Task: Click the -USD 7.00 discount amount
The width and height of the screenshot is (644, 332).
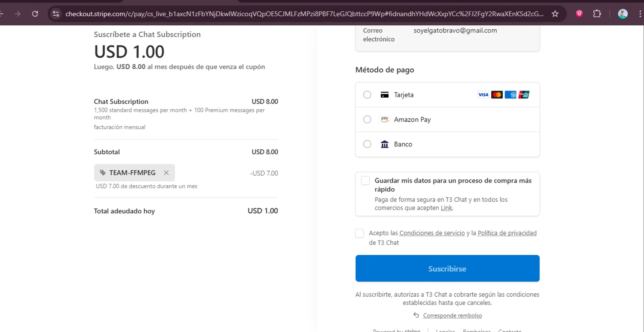Action: pos(264,174)
